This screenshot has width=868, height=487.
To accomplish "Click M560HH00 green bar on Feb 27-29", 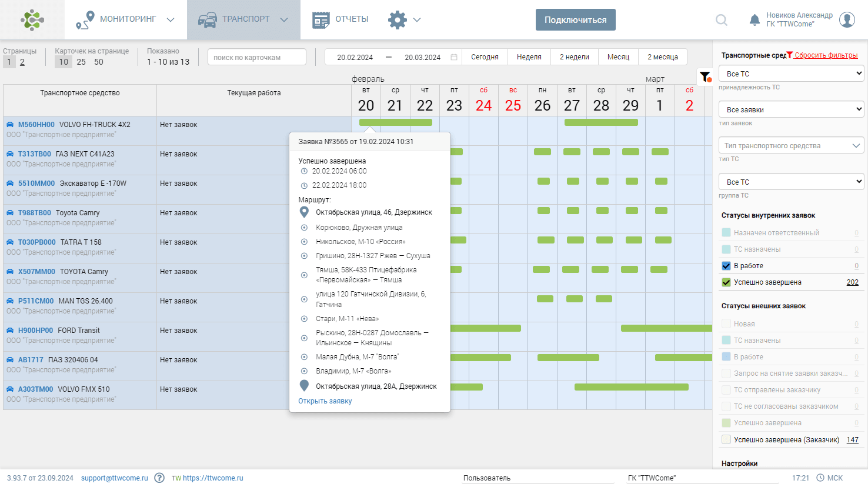I will (x=601, y=122).
